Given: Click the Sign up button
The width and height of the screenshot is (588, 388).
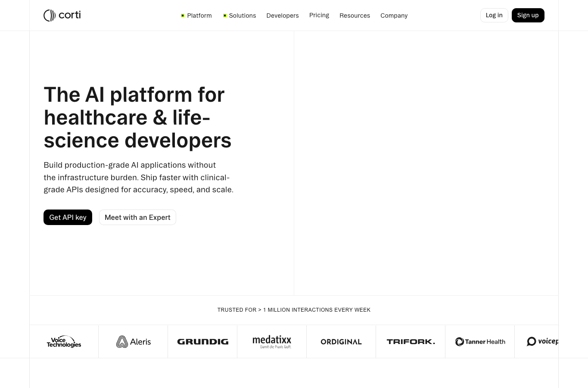Looking at the screenshot, I should [x=528, y=15].
